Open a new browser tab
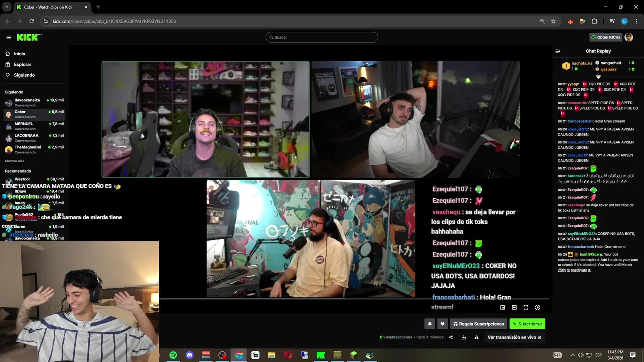 98,7
